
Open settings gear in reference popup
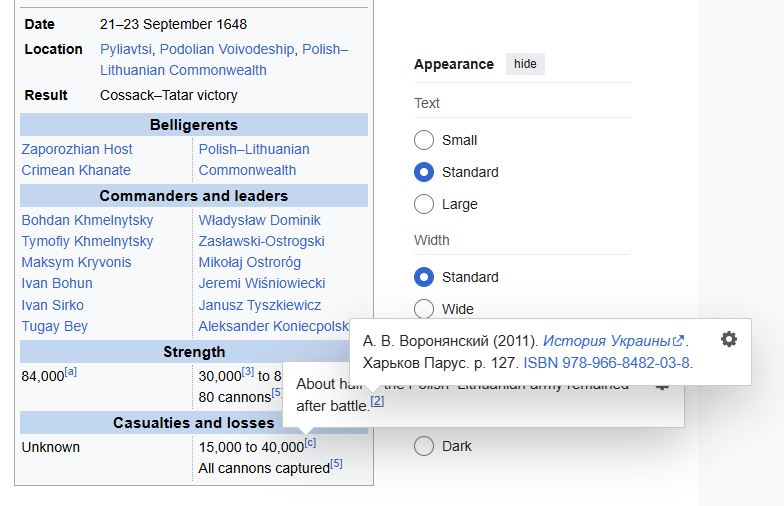[x=728, y=340]
